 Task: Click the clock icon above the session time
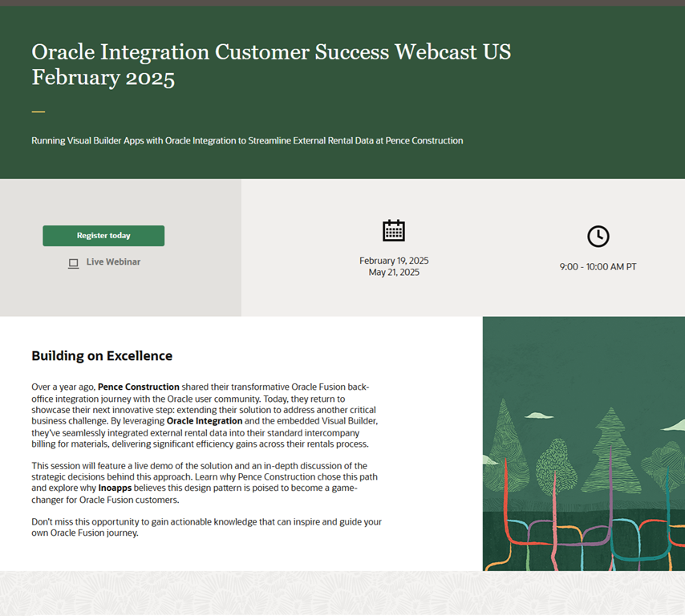pos(598,236)
